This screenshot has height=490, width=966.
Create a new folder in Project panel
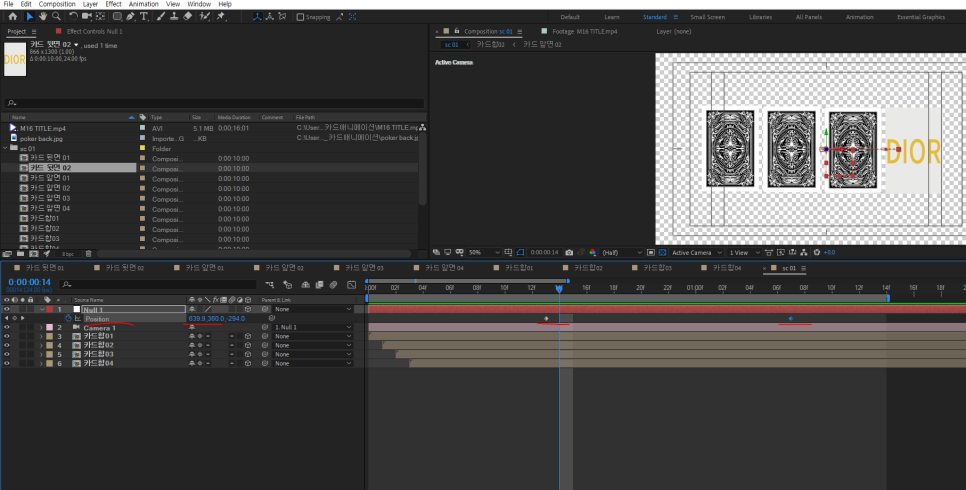coord(20,253)
